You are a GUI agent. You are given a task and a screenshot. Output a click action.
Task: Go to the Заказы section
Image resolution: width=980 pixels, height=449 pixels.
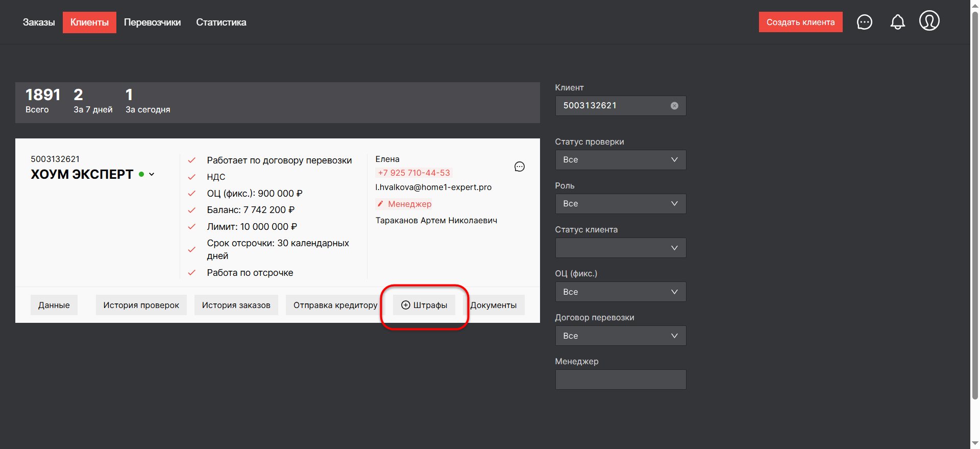click(x=39, y=22)
